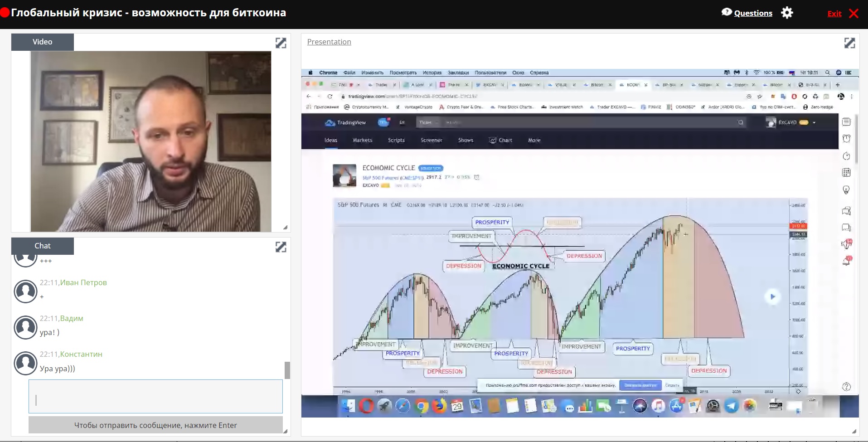Click the Questions speech bubble icon

[x=727, y=12]
